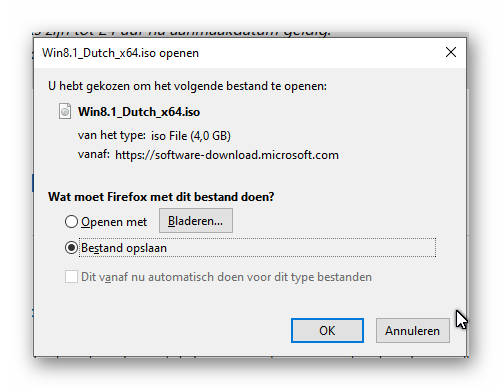Viewport: 501px width, 390px height.
Task: Cancel the download with Annuleren
Action: pos(413,330)
